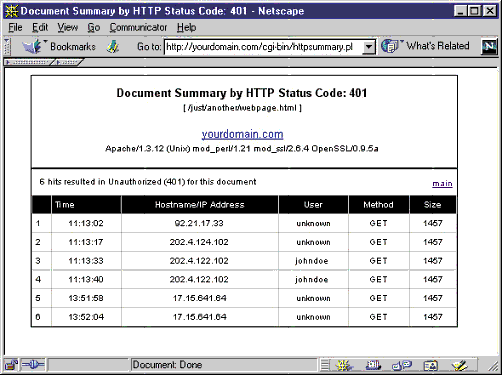Click the page location icon beside Bookmarks

(x=113, y=46)
